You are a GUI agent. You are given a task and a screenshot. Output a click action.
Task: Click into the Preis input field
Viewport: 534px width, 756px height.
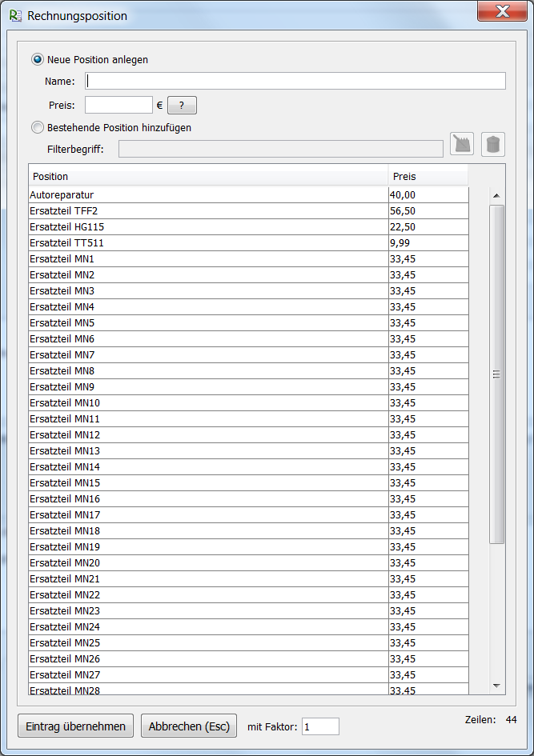pyautogui.click(x=118, y=105)
